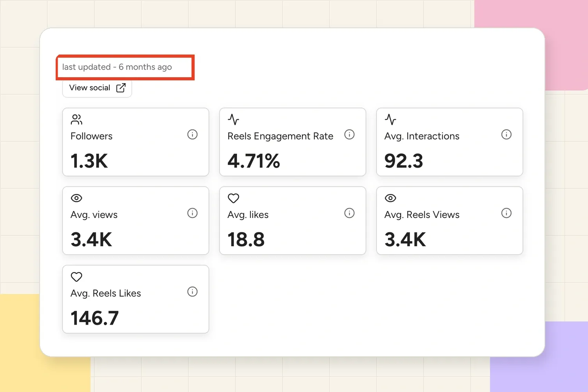The width and height of the screenshot is (588, 392).
Task: Open info icon on Avg. views card
Action: click(192, 213)
